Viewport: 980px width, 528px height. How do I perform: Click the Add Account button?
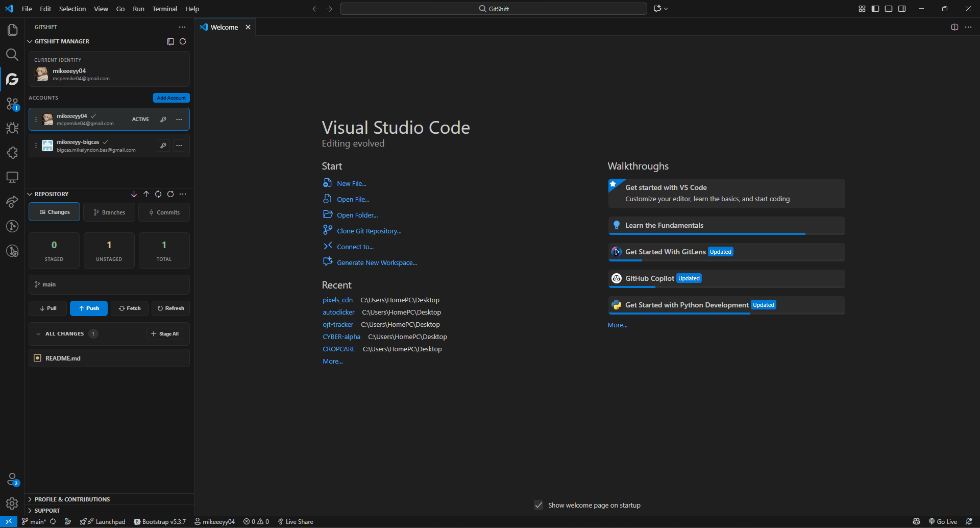point(171,98)
